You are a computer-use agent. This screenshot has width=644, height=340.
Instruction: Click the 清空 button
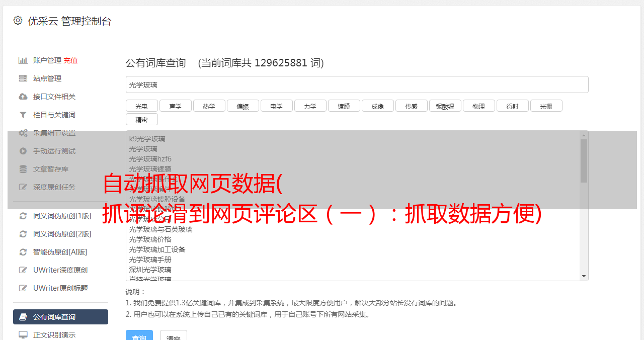[x=174, y=336]
